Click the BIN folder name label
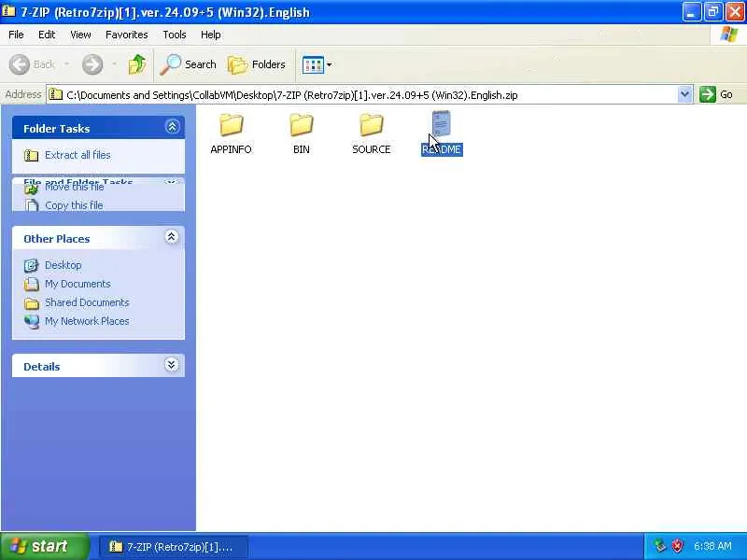The height and width of the screenshot is (560, 747). coord(301,149)
